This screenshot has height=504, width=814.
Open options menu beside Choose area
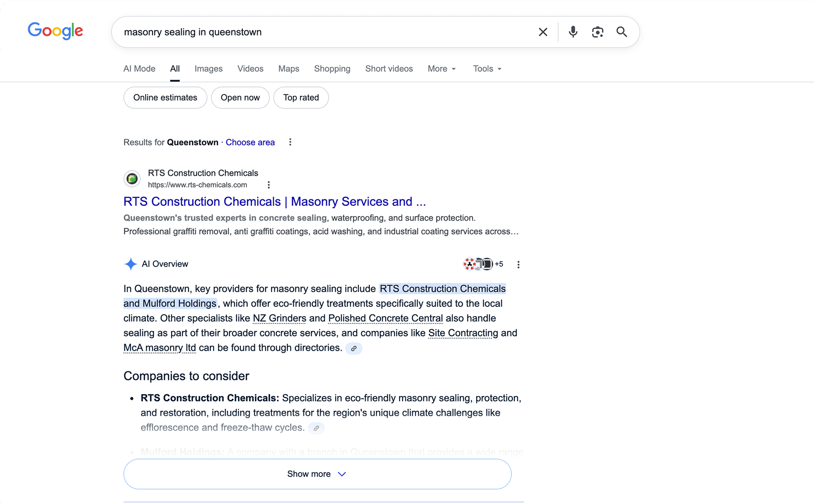290,142
